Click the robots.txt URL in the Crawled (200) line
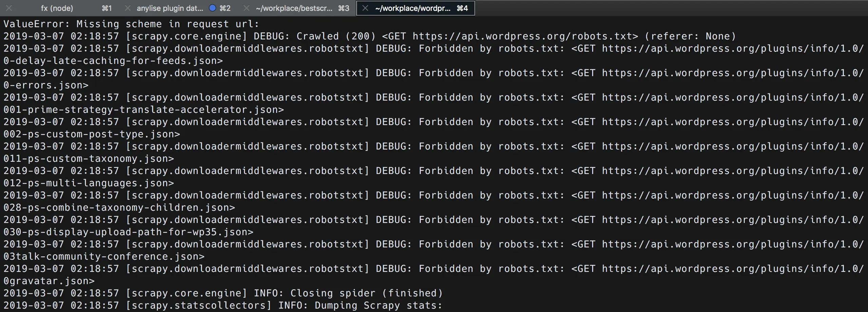This screenshot has height=312, width=868. point(525,36)
